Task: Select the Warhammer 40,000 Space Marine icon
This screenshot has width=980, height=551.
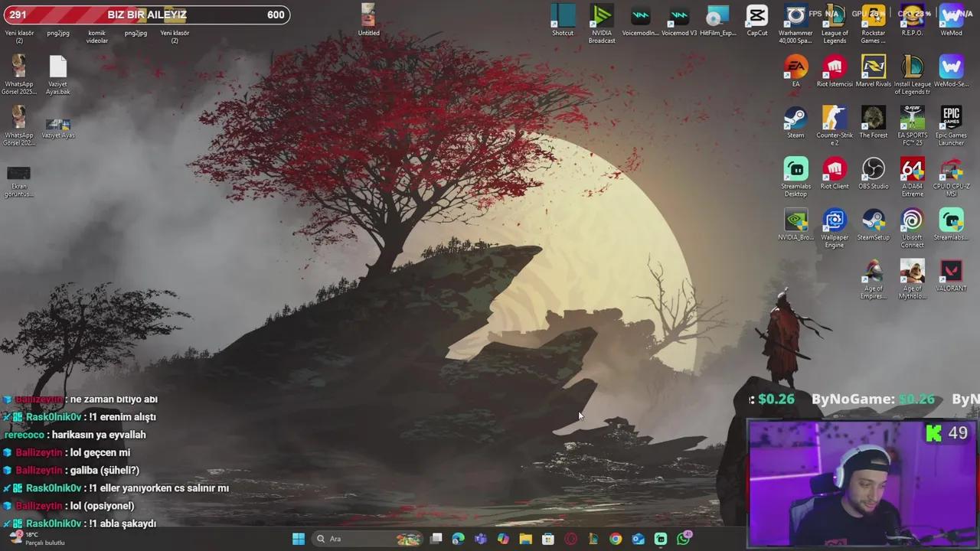Action: 795,23
